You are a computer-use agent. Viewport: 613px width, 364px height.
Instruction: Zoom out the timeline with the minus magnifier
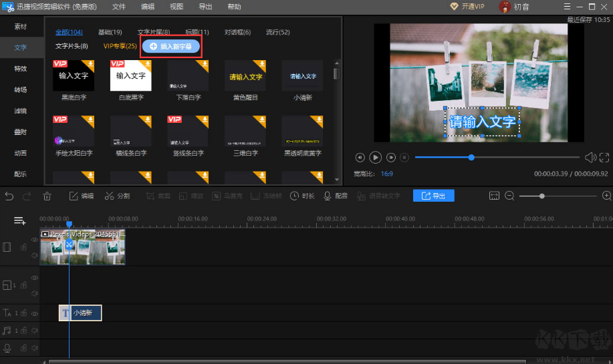[509, 196]
